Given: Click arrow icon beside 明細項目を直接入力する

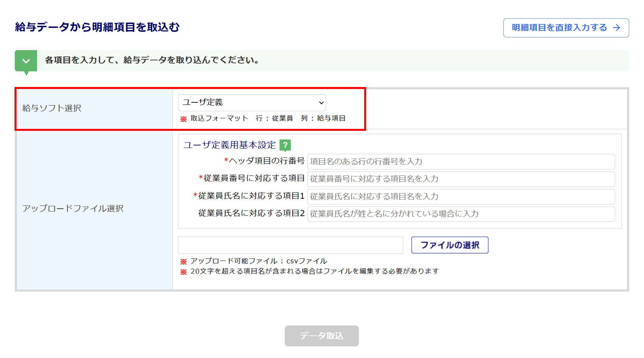Looking at the screenshot, I should [x=617, y=28].
